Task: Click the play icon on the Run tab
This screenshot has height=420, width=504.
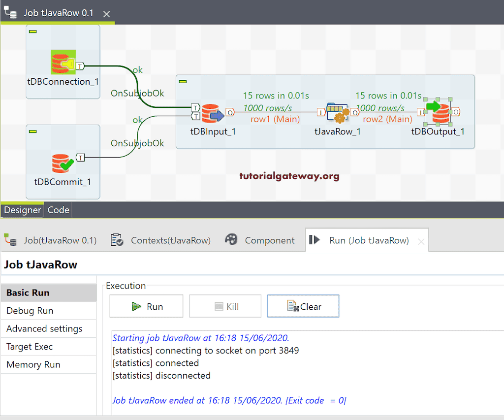Action: [315, 240]
